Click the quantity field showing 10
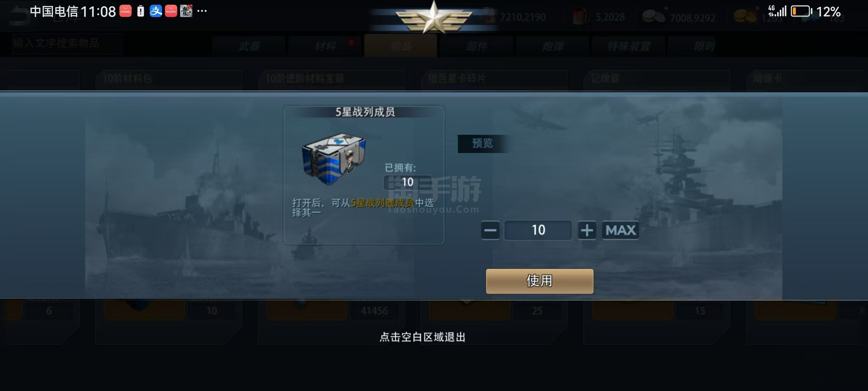Viewport: 868px width, 391px height. [538, 230]
